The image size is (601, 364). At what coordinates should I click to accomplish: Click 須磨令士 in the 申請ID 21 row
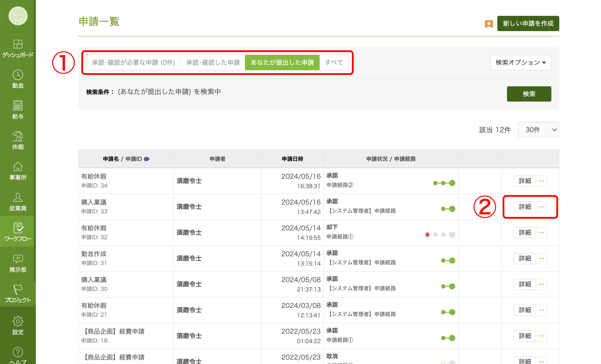[x=189, y=310]
